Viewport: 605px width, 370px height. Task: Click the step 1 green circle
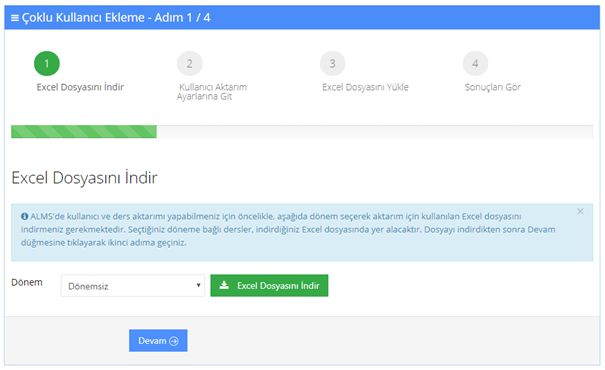pyautogui.click(x=47, y=64)
